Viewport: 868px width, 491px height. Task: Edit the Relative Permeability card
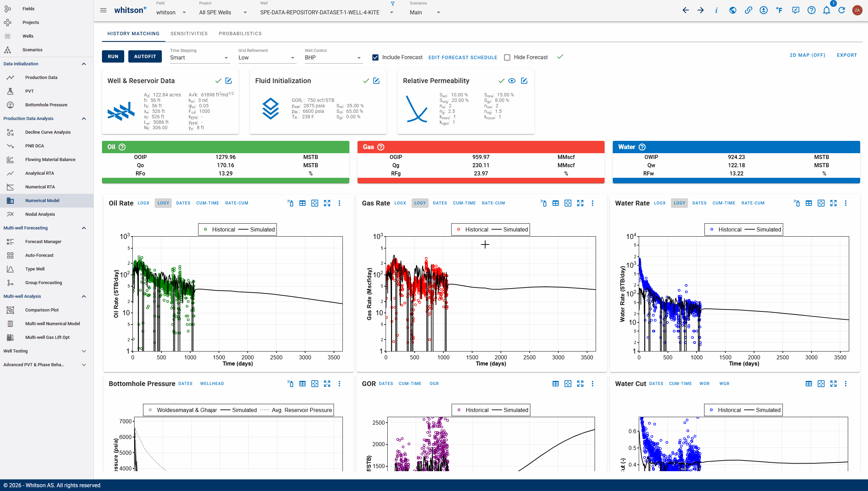524,81
